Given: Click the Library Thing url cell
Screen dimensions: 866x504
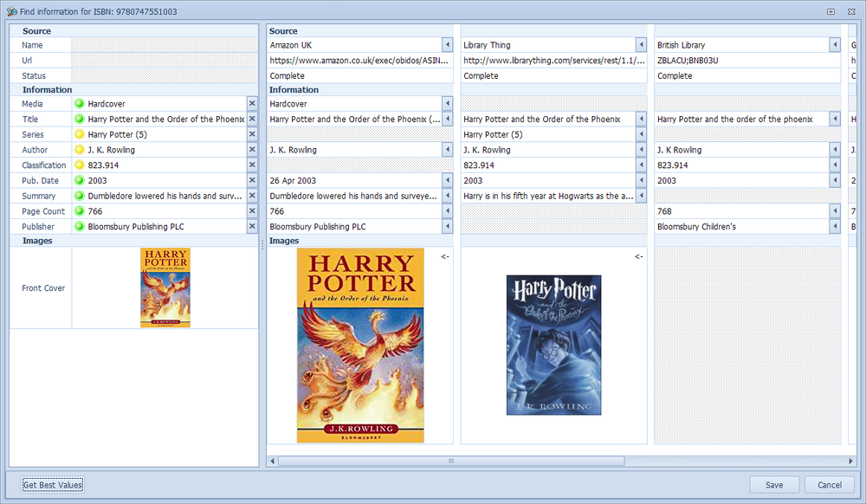Looking at the screenshot, I should click(554, 60).
